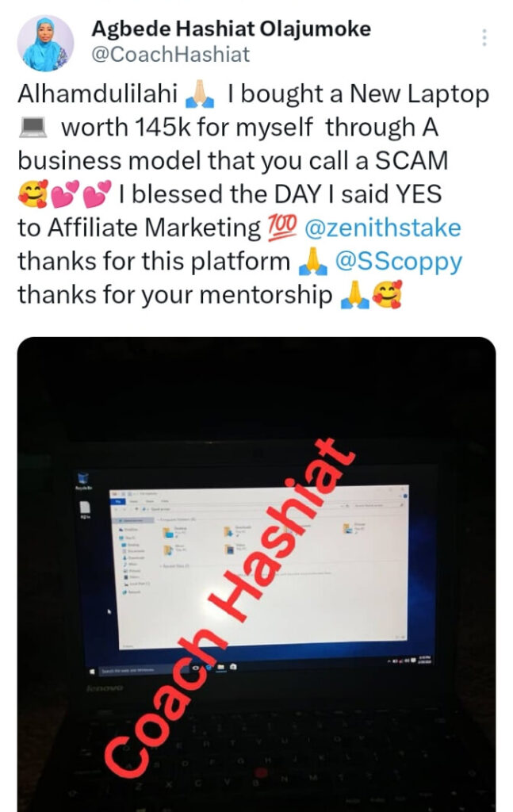Viewport: 513px width, 812px height.
Task: Open the Store icon on the taskbar
Action: [x=233, y=666]
